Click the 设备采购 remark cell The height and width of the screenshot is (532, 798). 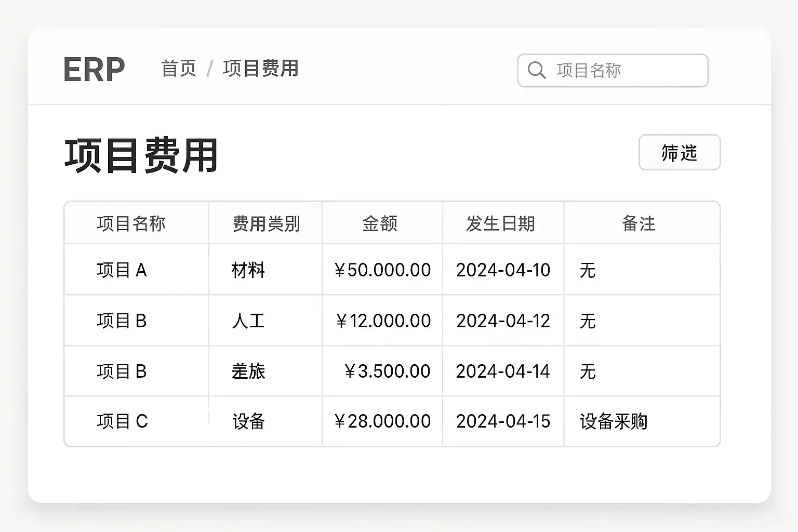pyautogui.click(x=614, y=421)
